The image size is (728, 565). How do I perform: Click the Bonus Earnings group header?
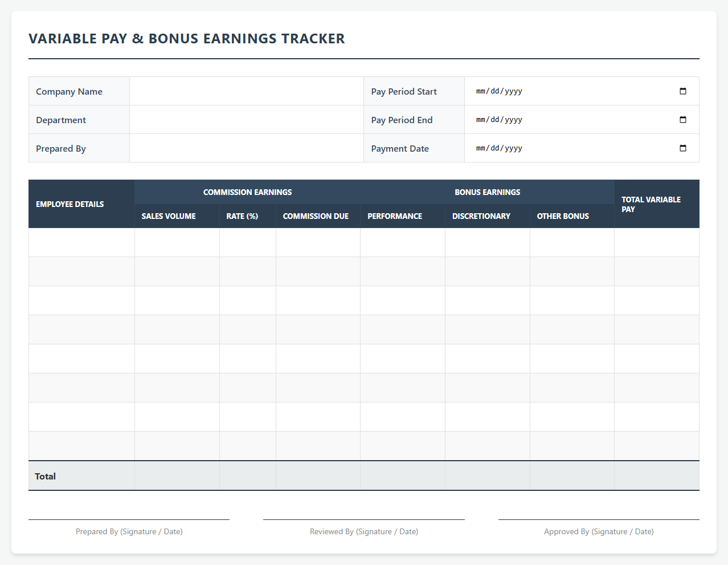click(x=487, y=192)
